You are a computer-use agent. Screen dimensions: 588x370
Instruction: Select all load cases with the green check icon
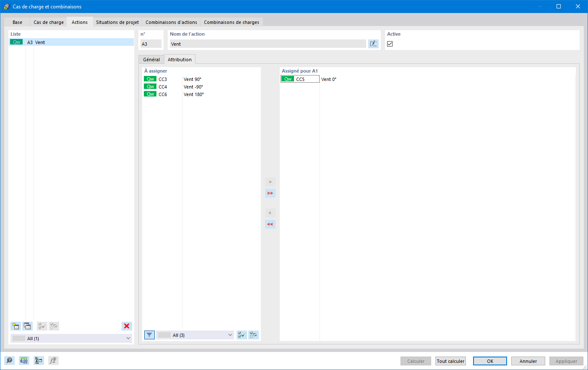241,335
